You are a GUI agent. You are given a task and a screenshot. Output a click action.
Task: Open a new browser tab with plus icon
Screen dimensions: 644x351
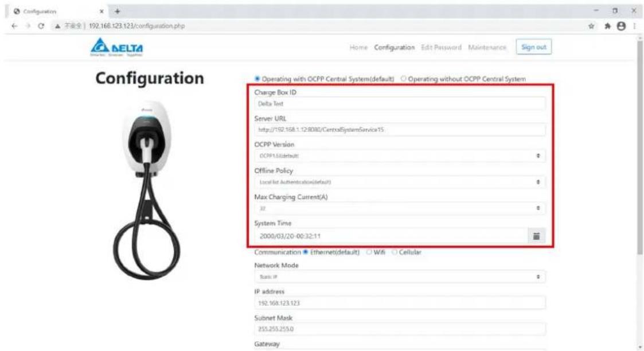[118, 11]
